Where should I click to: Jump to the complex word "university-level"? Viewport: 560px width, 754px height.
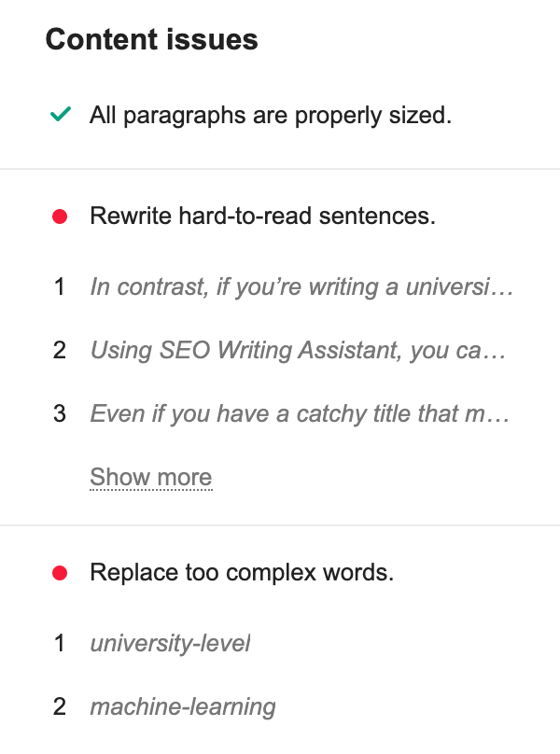(x=170, y=643)
